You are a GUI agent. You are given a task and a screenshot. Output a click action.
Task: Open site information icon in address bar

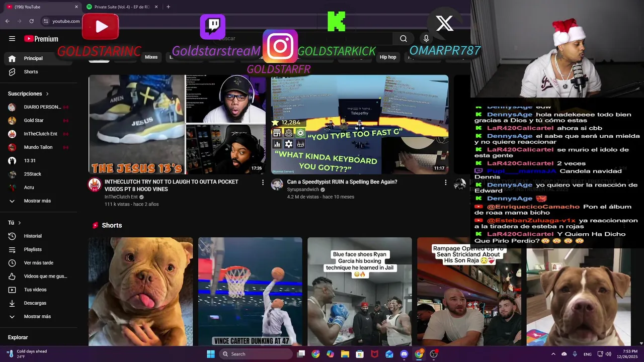[x=46, y=21]
